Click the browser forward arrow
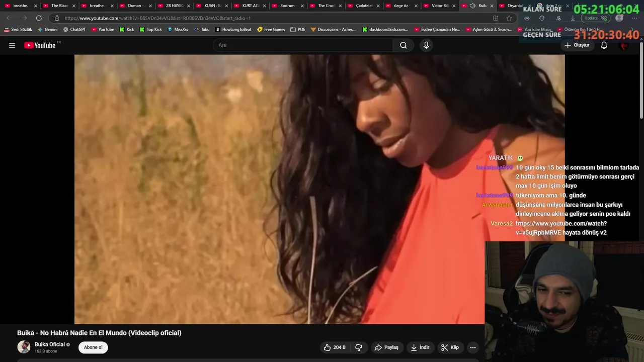 tap(24, 18)
